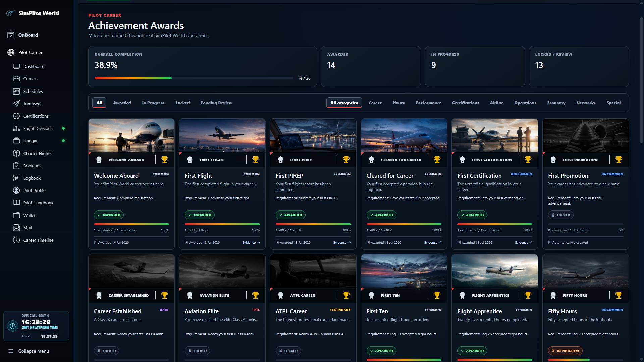Open the Jumpseat paper-plane icon
Viewport: 644px width, 362px height.
point(16,104)
